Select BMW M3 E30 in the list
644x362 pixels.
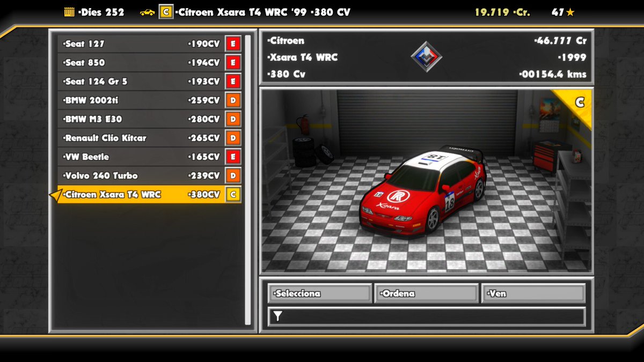coord(149,119)
